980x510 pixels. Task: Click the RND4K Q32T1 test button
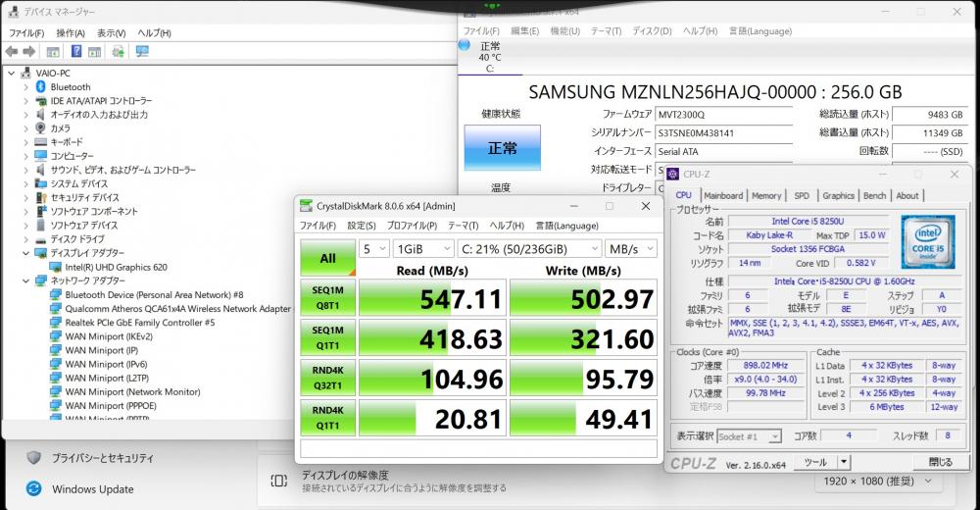327,378
